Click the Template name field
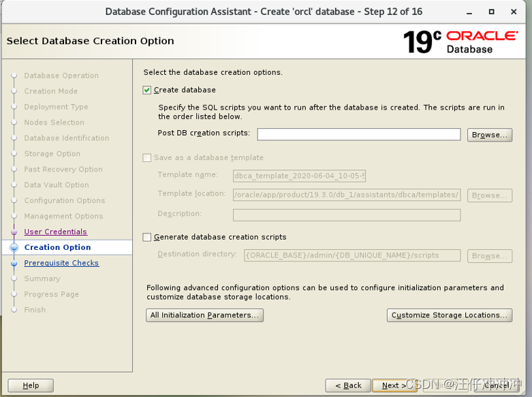This screenshot has width=532, height=397. (x=299, y=176)
